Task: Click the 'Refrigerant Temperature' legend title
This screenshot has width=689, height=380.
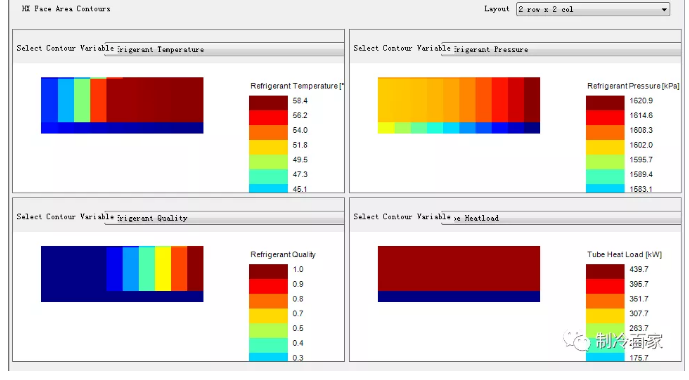Action: [x=297, y=86]
